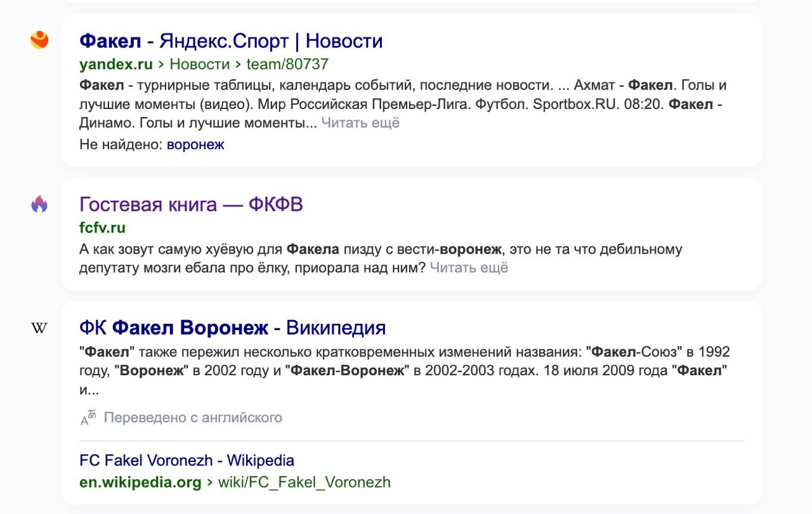Click the fcfv.ru green domain link

(102, 228)
